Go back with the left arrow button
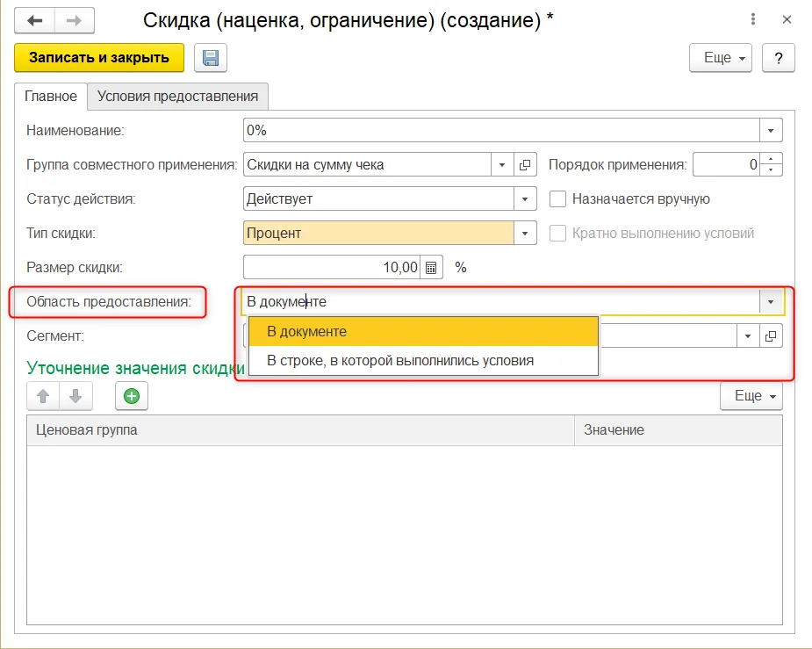This screenshot has height=649, width=812. (35, 21)
